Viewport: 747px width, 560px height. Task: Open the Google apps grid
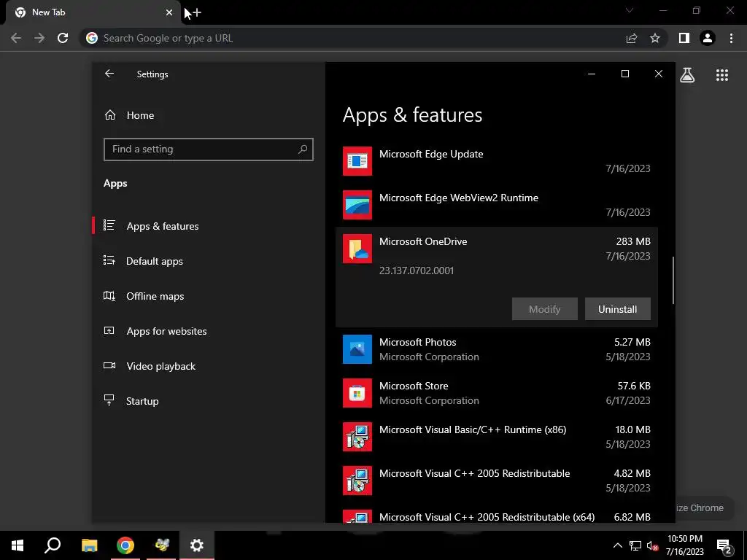click(x=722, y=75)
